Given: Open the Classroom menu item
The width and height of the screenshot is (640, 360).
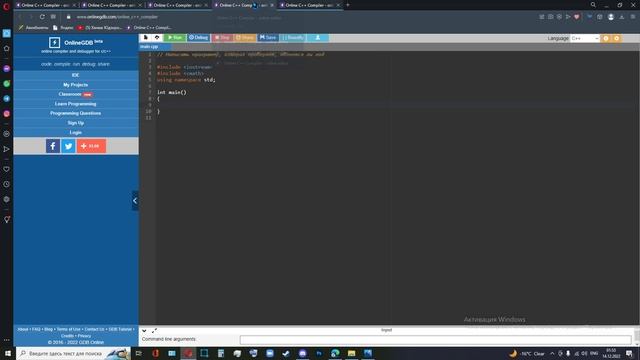Looking at the screenshot, I should [76, 94].
